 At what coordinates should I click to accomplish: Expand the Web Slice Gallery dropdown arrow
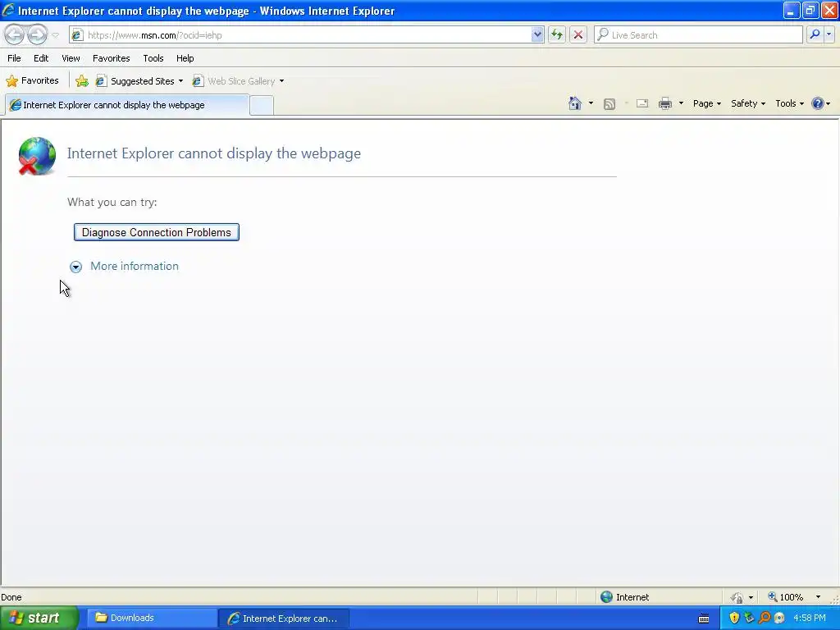click(282, 81)
